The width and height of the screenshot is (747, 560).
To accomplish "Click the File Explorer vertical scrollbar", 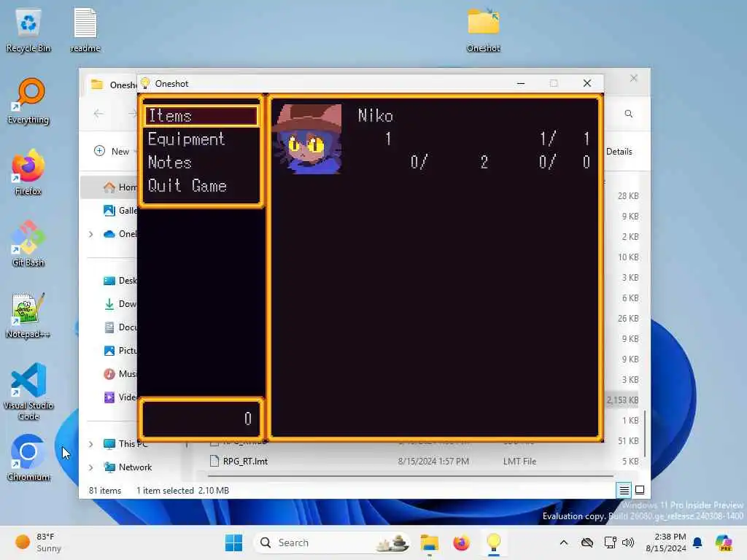I will [645, 433].
